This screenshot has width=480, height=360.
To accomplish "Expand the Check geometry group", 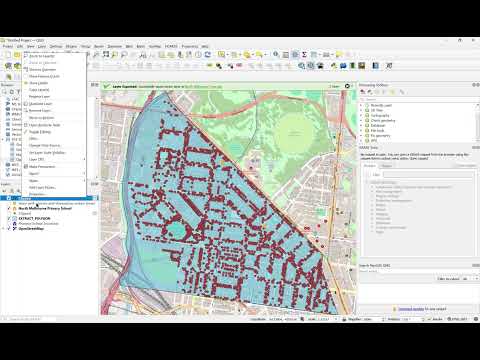I will tap(361, 120).
